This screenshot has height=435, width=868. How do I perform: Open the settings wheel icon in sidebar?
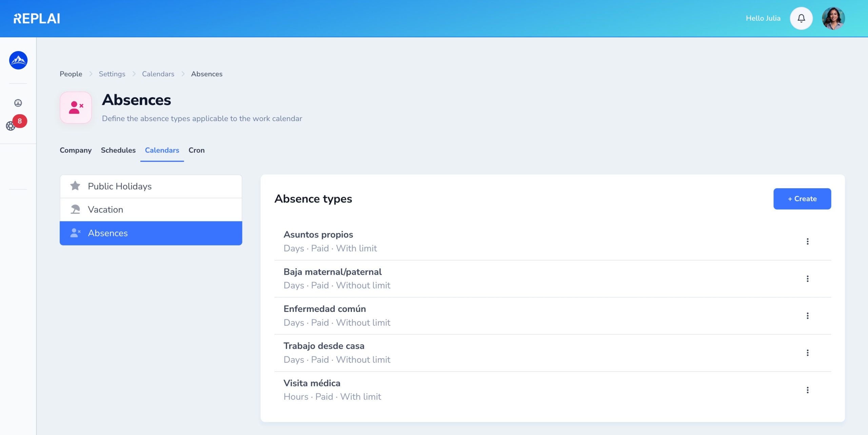[x=11, y=126]
